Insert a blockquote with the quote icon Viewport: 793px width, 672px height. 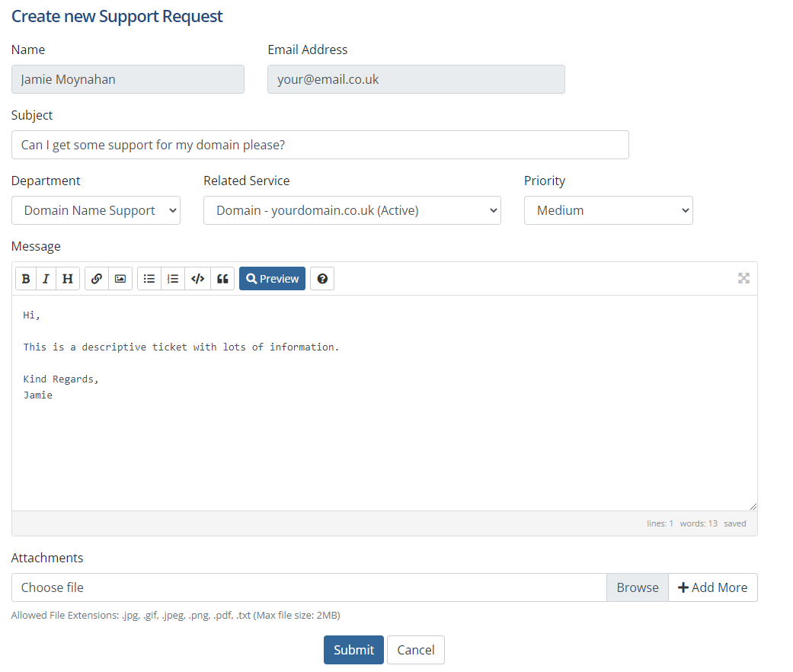point(222,279)
